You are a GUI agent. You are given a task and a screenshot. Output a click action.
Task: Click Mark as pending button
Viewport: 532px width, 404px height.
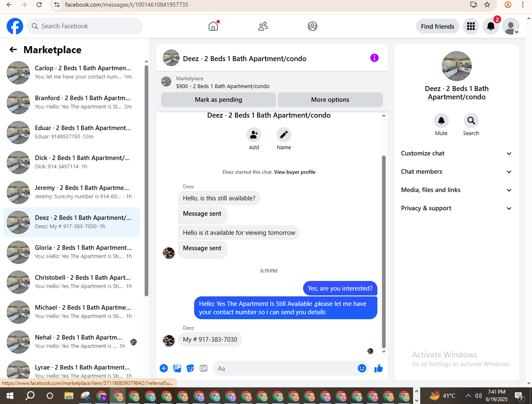[x=219, y=100]
